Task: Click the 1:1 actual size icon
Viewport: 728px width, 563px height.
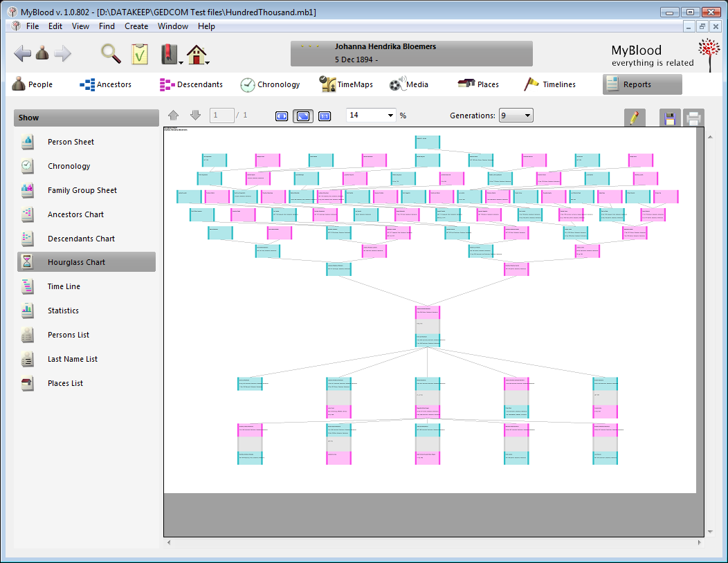Action: (x=325, y=116)
